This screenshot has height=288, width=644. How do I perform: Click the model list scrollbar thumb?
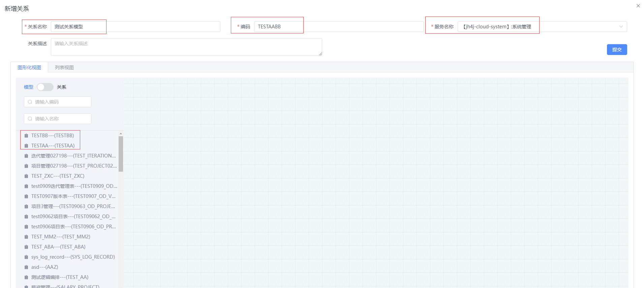tap(121, 154)
